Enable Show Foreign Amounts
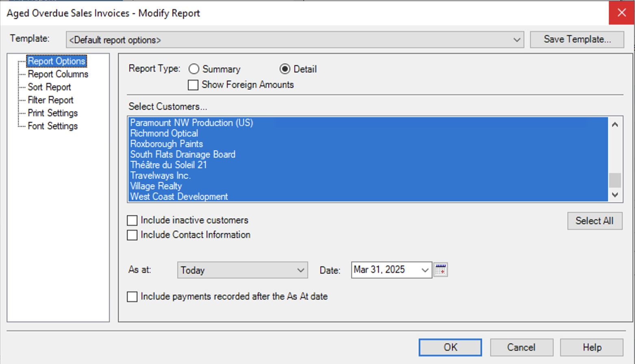 point(193,85)
